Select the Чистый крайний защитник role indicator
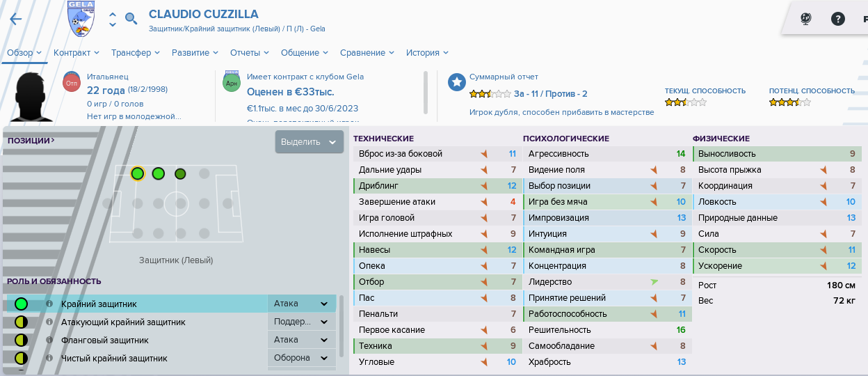Viewport: 868px width, 376px height. [21, 359]
